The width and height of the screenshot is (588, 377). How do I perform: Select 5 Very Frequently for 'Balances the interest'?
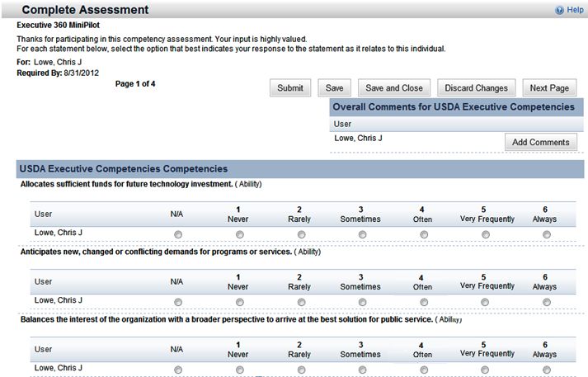click(x=485, y=370)
